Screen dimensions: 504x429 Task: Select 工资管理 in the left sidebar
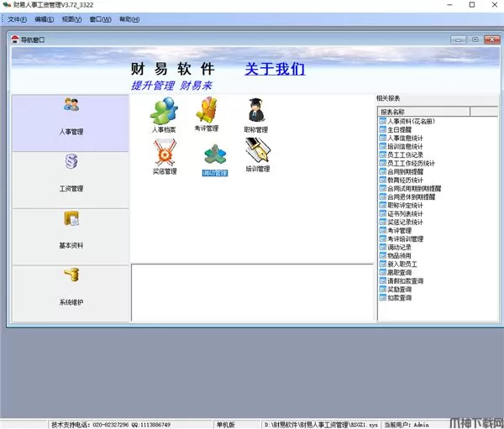tap(71, 180)
